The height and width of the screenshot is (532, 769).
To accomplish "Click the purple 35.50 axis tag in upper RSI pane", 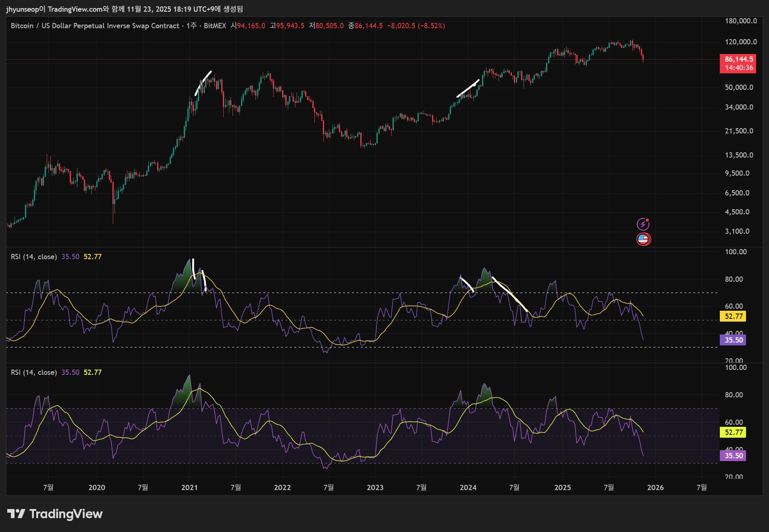I will (733, 340).
